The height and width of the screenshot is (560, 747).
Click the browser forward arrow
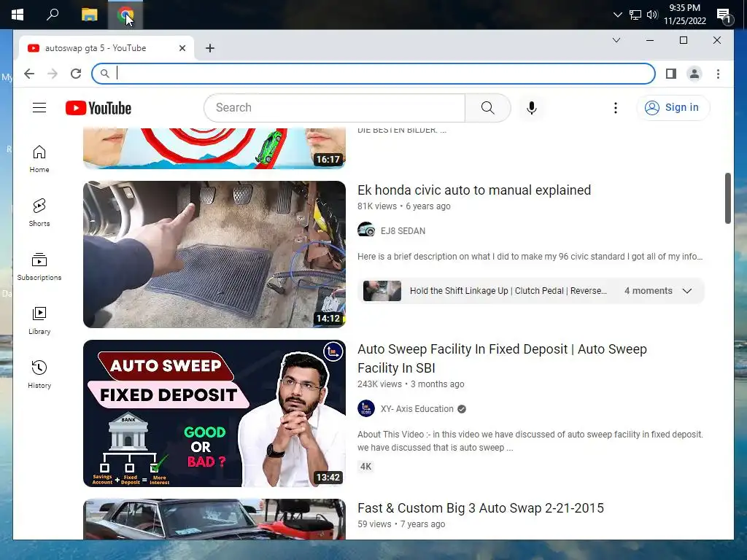click(x=53, y=74)
